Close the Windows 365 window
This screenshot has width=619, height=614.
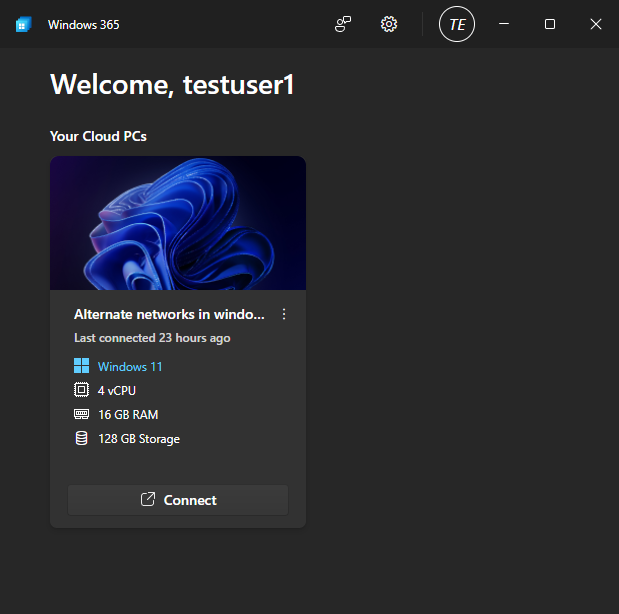point(596,24)
